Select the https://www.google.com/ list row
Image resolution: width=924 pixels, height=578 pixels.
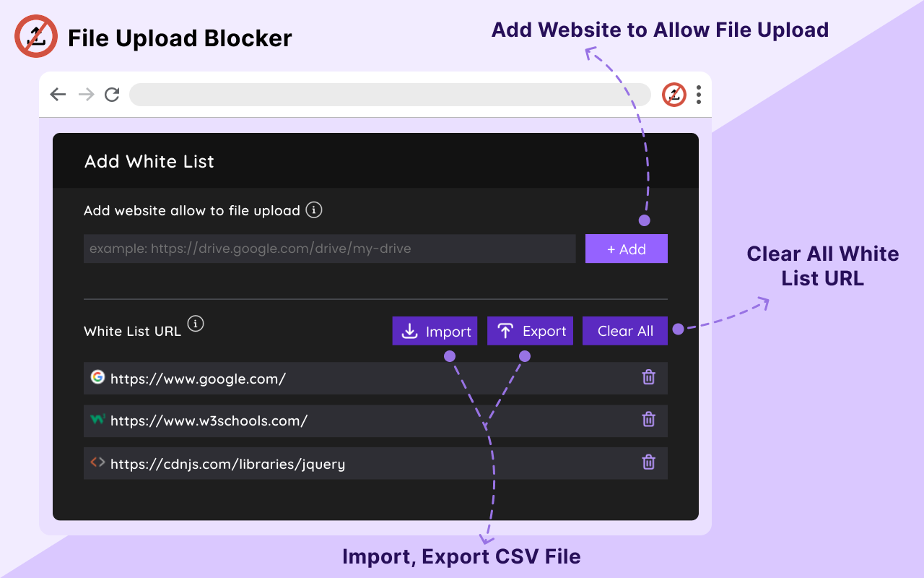pyautogui.click(x=361, y=378)
